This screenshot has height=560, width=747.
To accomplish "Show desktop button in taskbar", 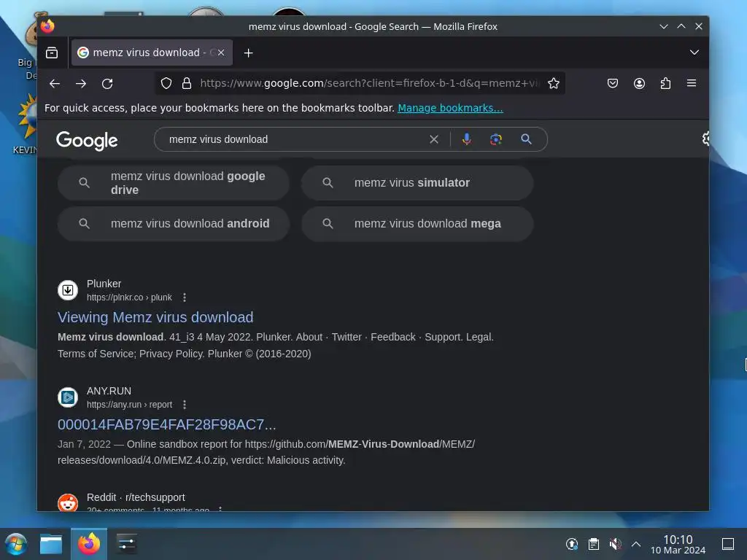I will click(x=728, y=544).
